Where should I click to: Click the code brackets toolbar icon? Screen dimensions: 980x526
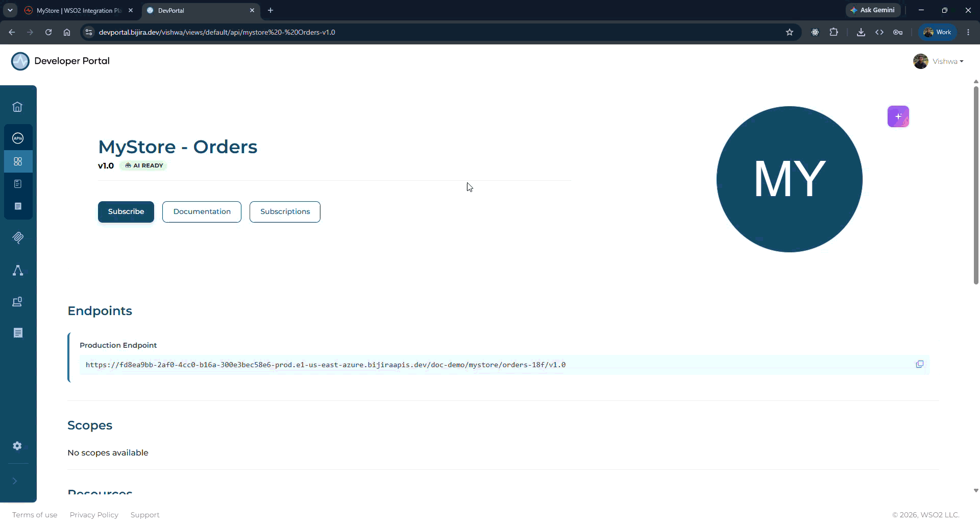(879, 32)
